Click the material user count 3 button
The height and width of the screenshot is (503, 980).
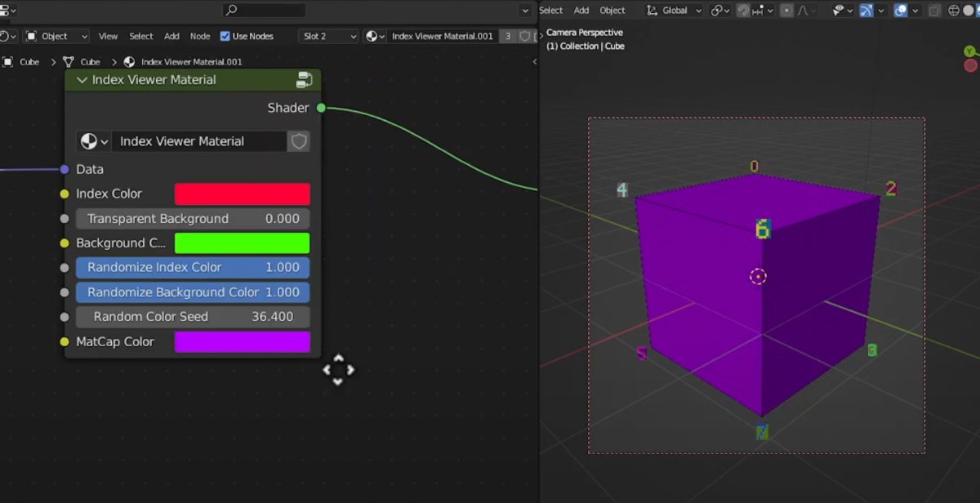(507, 37)
